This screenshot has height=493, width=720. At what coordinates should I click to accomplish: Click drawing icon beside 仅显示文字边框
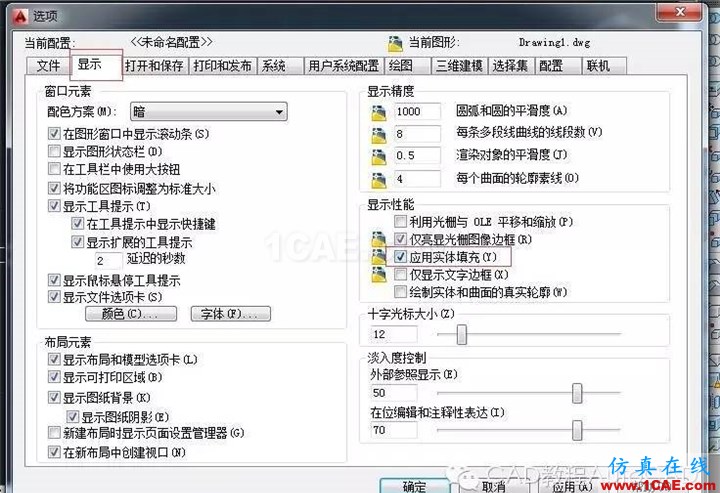coord(378,275)
